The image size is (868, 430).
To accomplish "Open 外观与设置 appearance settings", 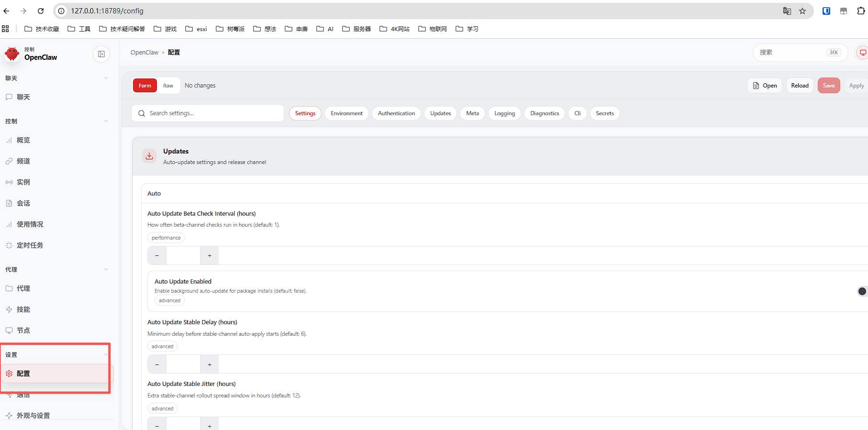I will click(x=57, y=416).
